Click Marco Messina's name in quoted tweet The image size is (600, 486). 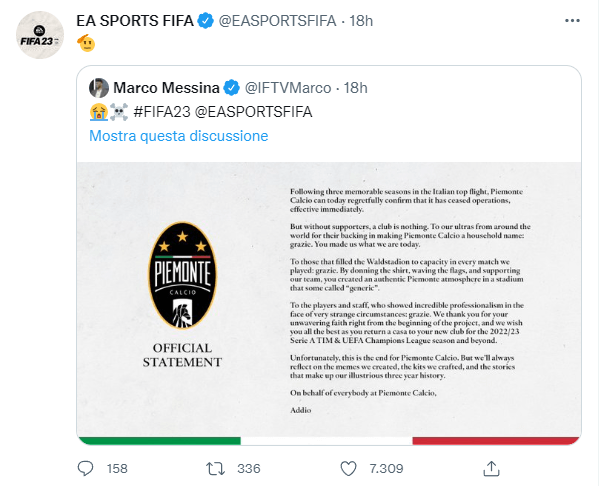coord(168,87)
